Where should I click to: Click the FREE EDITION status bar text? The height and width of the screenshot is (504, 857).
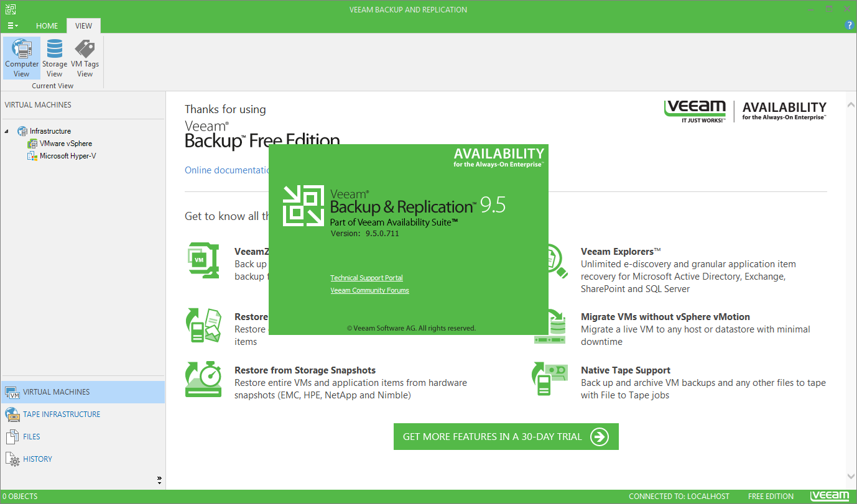click(771, 497)
